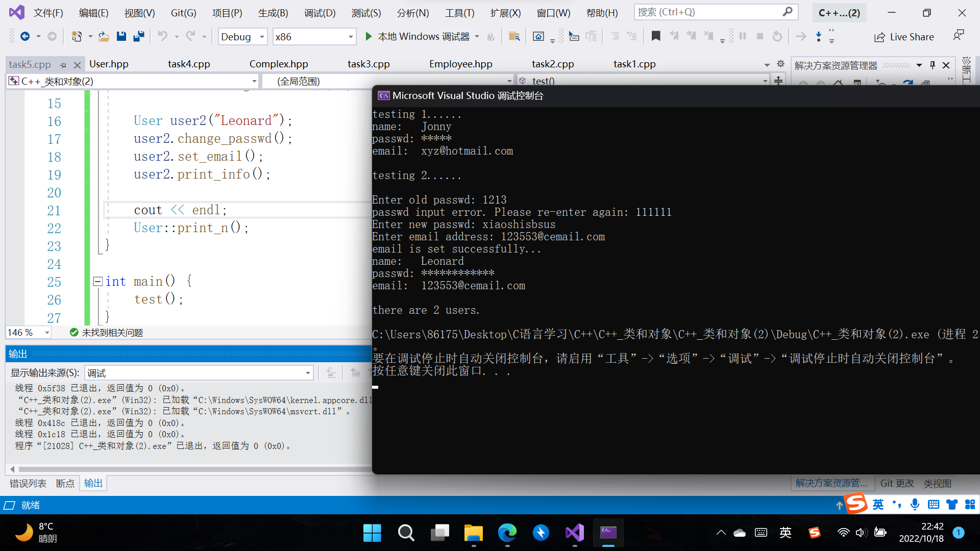Viewport: 980px width, 551px height.
Task: Toggle pin on task5.cpp tab
Action: click(63, 65)
